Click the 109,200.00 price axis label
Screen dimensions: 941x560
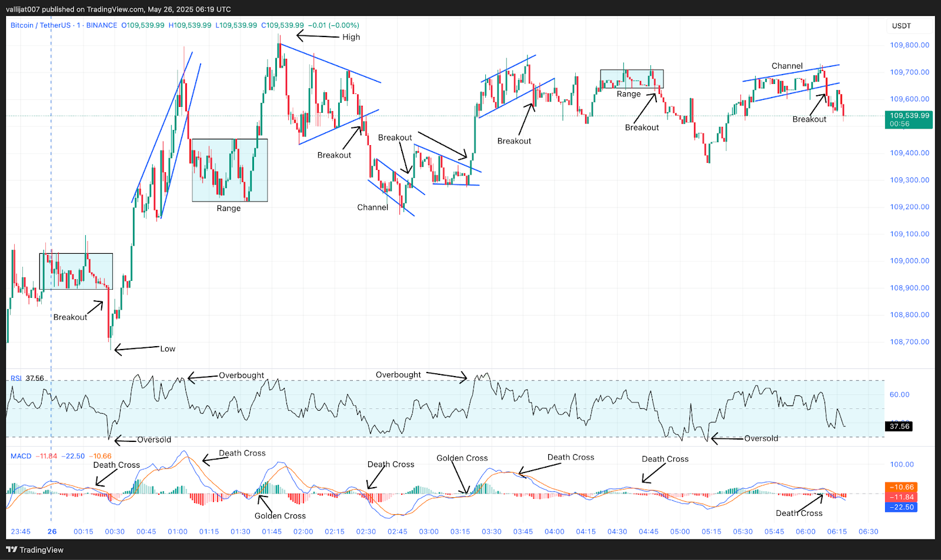point(909,207)
